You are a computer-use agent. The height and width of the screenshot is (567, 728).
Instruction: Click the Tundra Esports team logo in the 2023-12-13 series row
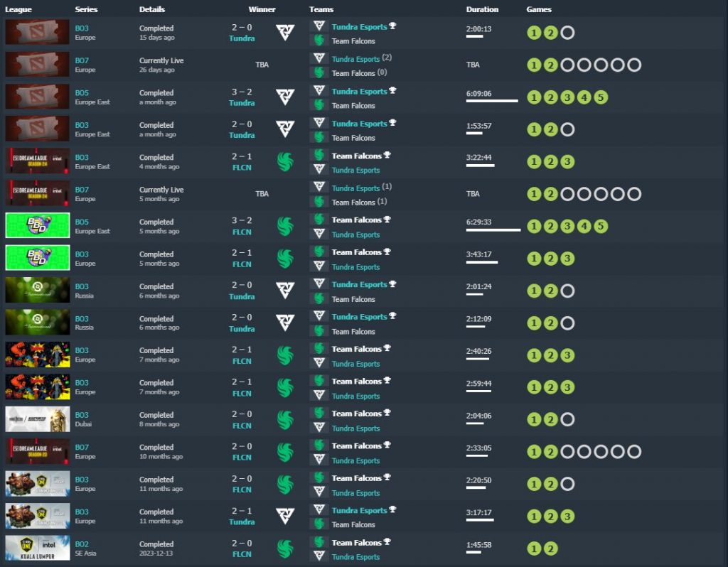[x=319, y=557]
